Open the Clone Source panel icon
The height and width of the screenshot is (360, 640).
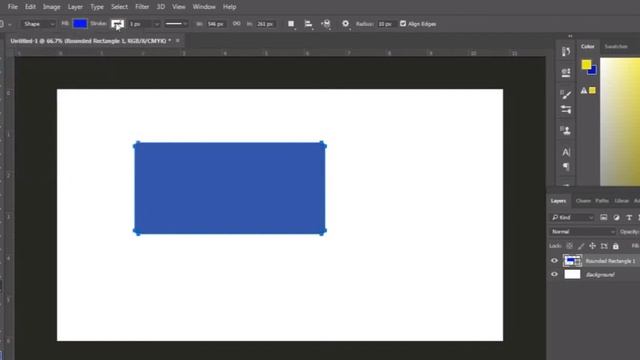pyautogui.click(x=566, y=131)
